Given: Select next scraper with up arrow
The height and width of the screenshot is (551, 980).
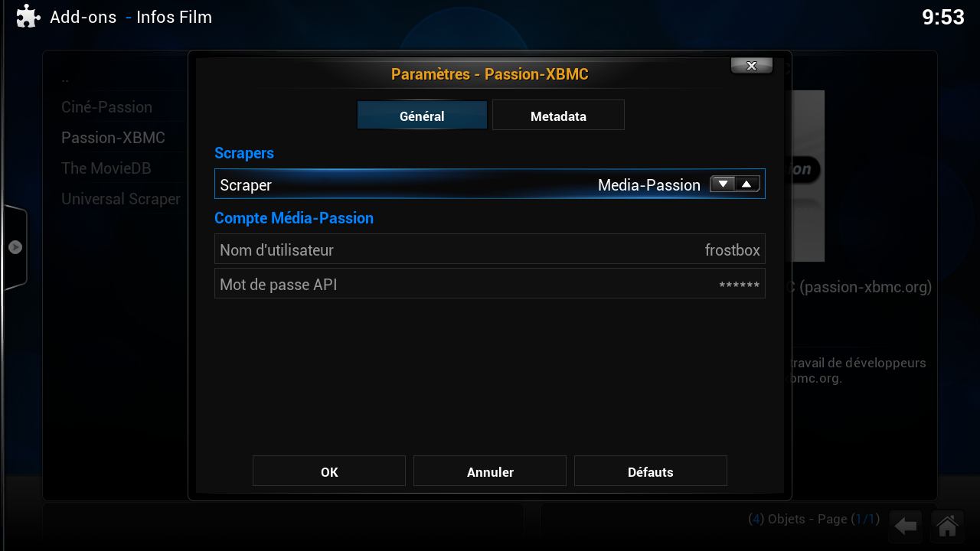Looking at the screenshot, I should pyautogui.click(x=746, y=184).
